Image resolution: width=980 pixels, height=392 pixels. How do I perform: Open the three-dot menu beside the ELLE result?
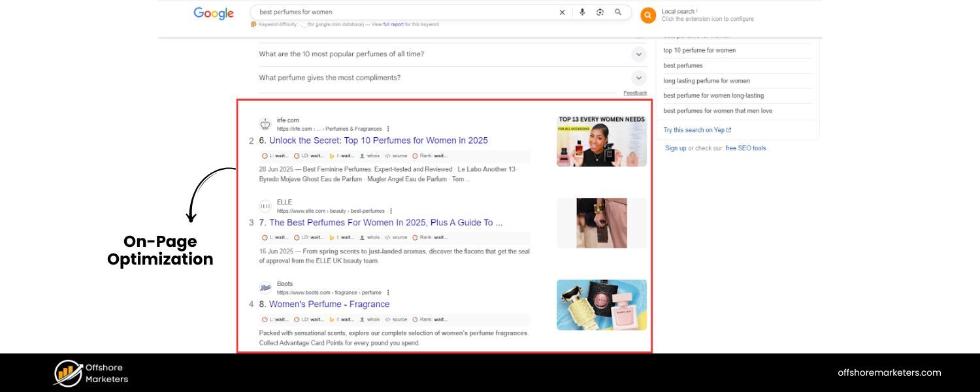click(x=390, y=210)
